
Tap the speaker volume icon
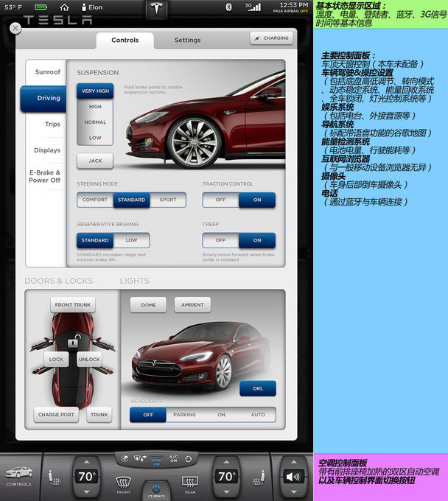(293, 477)
